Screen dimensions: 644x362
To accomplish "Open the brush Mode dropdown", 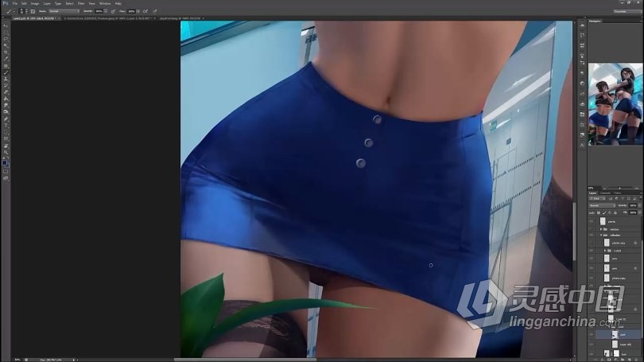I will pos(64,11).
